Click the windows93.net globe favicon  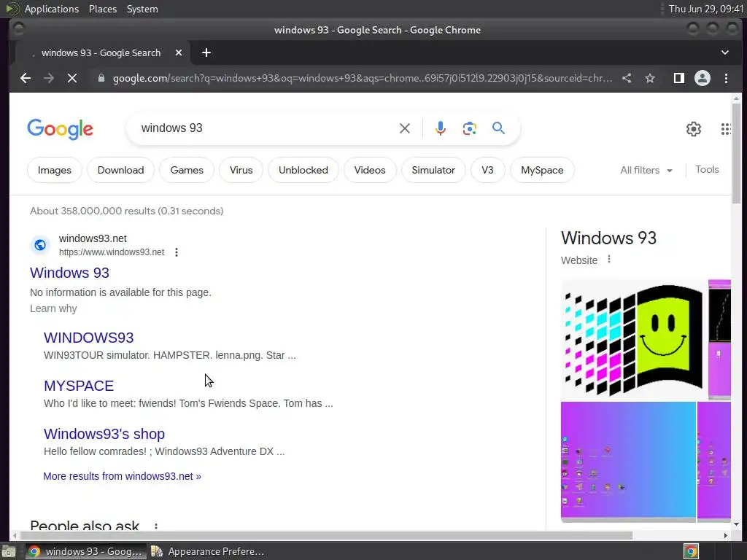point(40,245)
